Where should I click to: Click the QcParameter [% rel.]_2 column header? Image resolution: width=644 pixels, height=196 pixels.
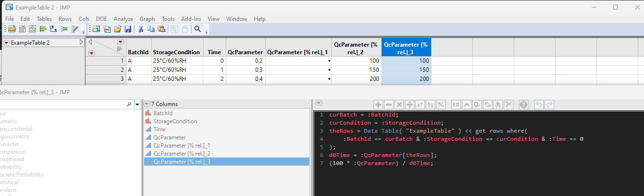(356, 47)
